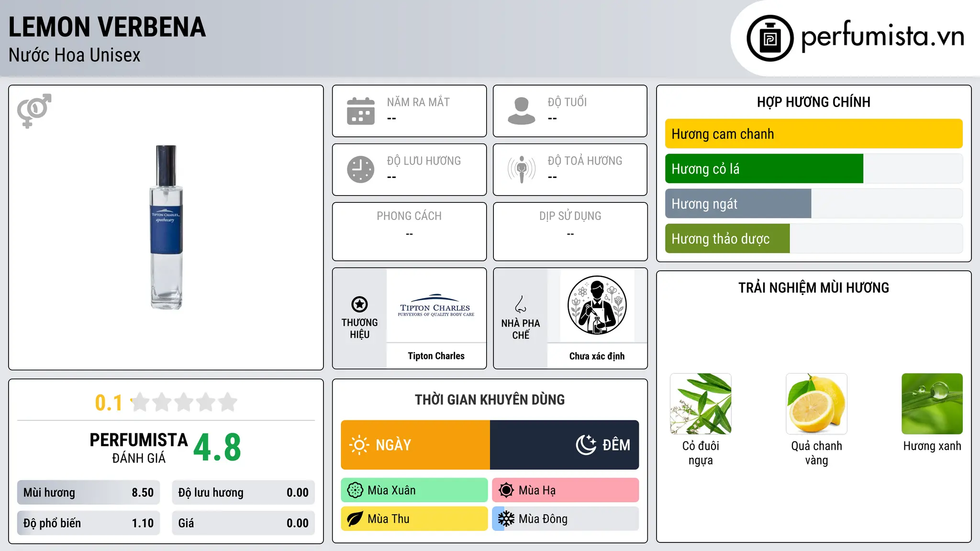Click the Hương cam chanh yellow bar
The width and height of the screenshot is (980, 551).
[813, 134]
